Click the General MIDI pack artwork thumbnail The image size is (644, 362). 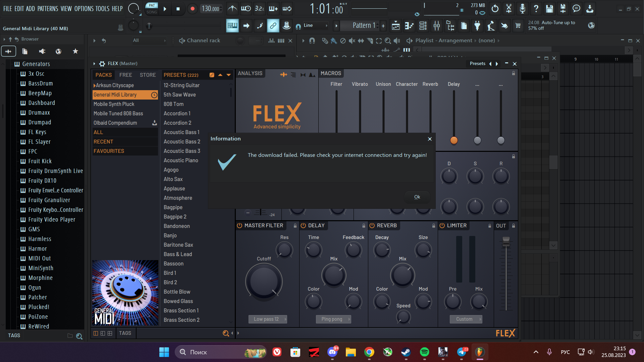click(125, 293)
